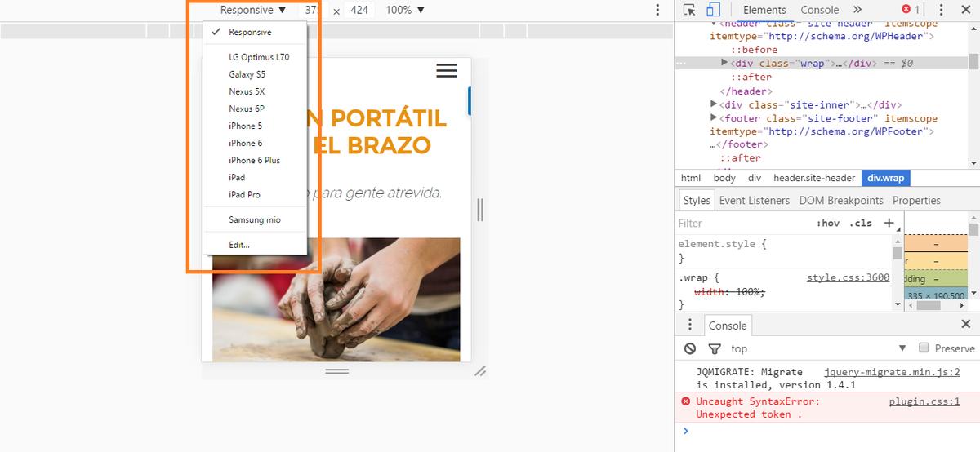
Task: Toggle the .cls element classes button
Action: point(861,223)
